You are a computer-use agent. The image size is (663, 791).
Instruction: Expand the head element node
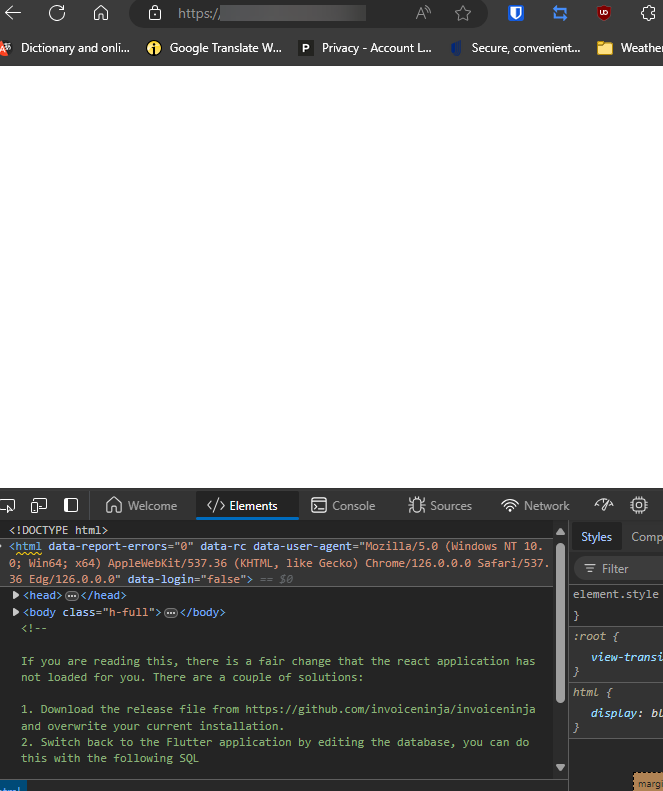point(16,595)
